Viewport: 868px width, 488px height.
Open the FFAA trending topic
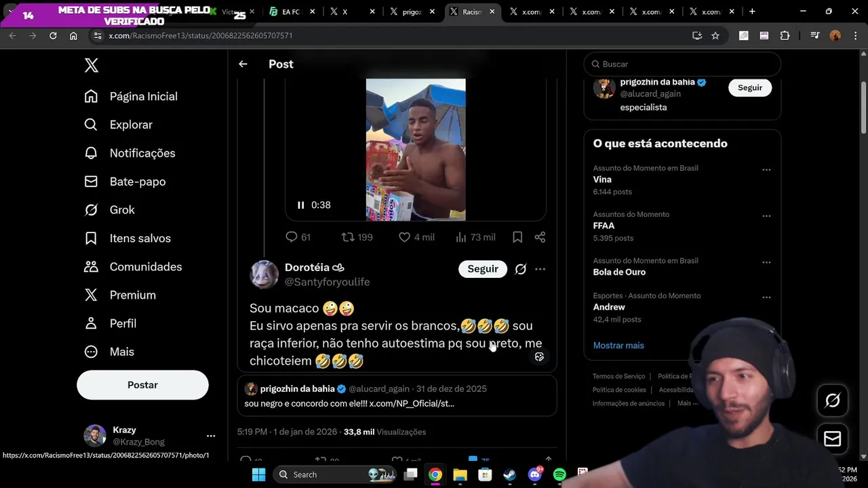click(604, 226)
